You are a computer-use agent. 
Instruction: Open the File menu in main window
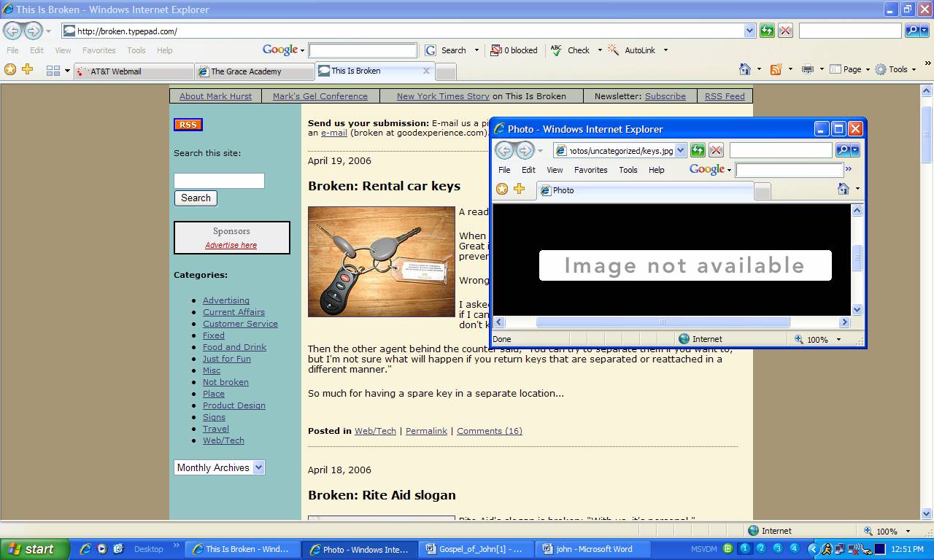(13, 50)
